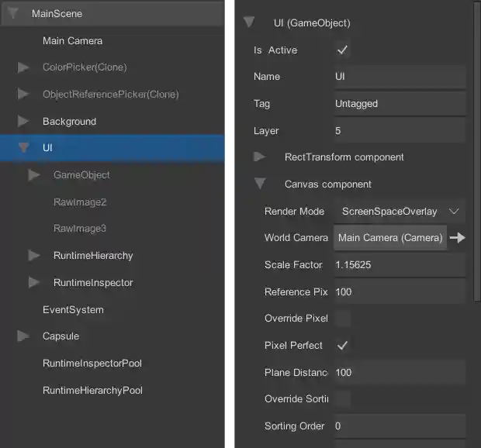This screenshot has height=448, width=481.
Task: Select RuntimeHierarchyPool in hierarchy
Action: (92, 390)
